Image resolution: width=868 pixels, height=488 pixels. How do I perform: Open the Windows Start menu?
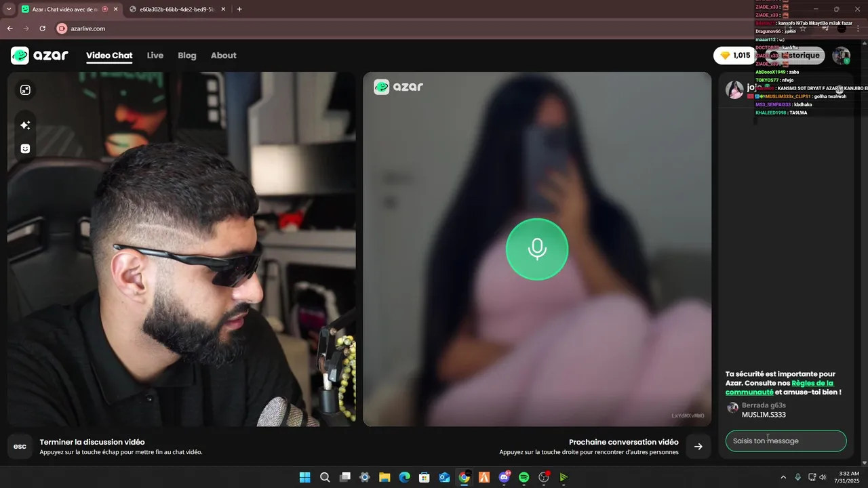tap(305, 477)
